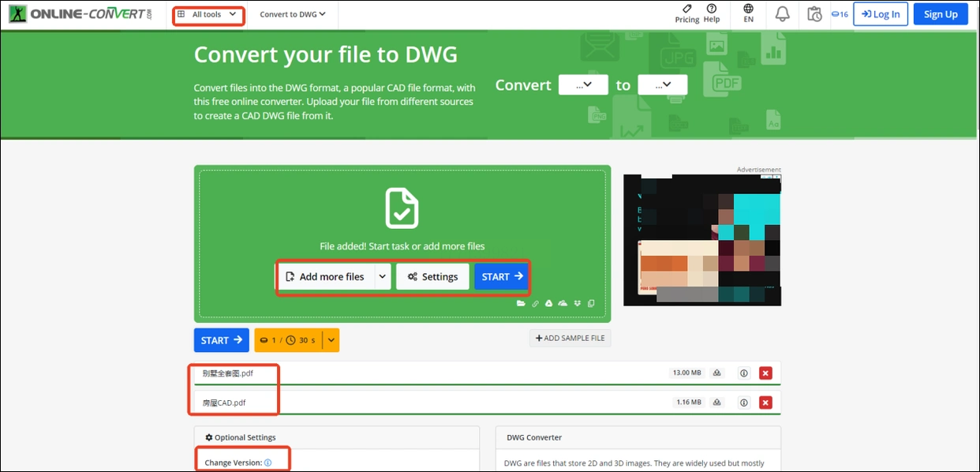Select file name 房屋CAD.pdf
Image resolution: width=980 pixels, height=472 pixels.
[224, 403]
